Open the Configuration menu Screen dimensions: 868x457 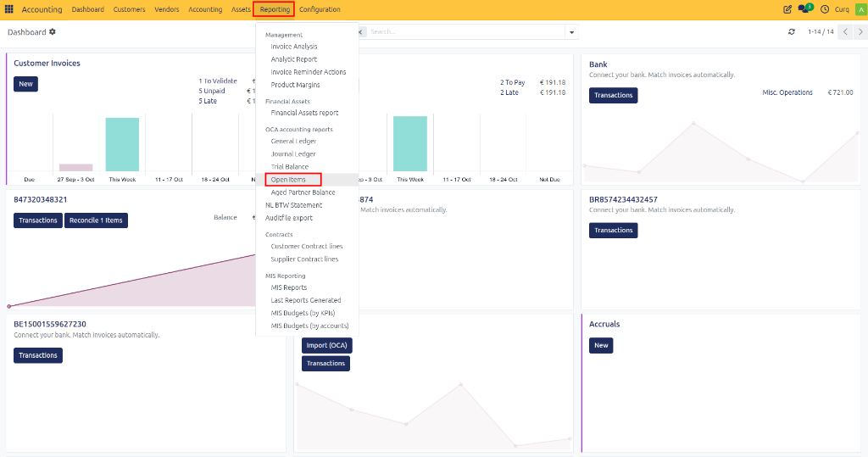click(320, 9)
